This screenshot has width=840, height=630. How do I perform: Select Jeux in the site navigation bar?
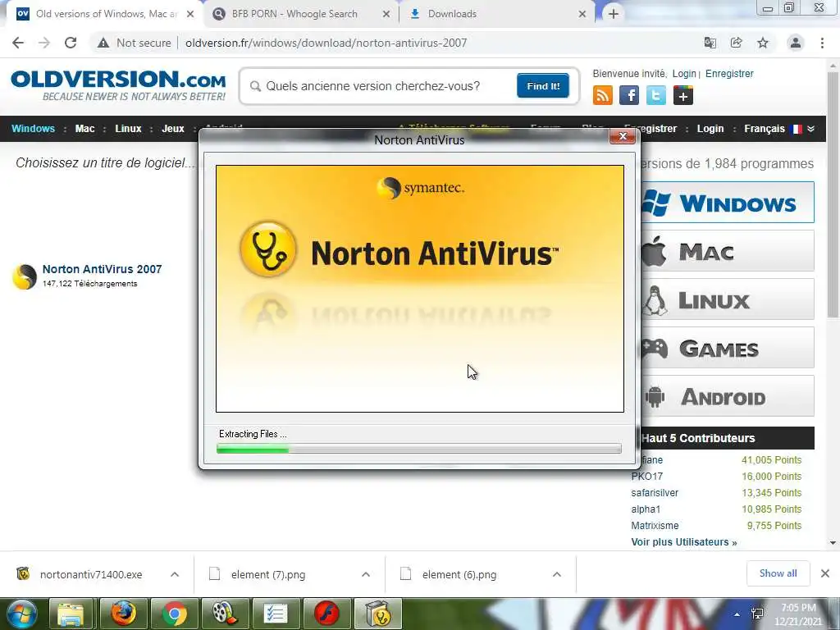click(173, 129)
